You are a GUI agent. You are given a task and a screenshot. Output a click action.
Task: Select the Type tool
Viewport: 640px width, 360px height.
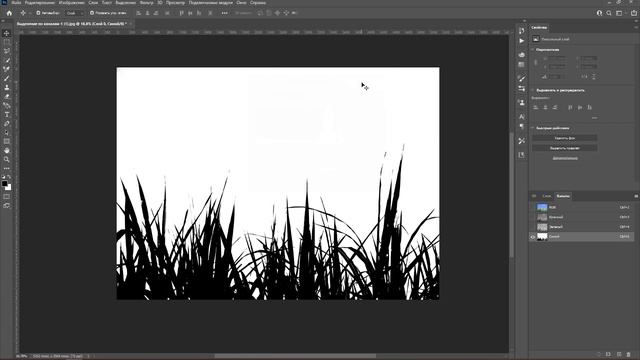tap(7, 114)
